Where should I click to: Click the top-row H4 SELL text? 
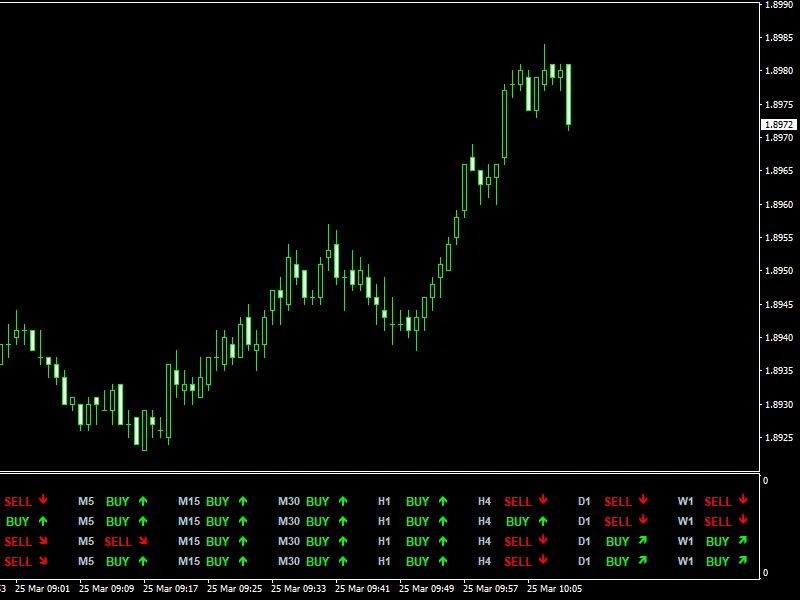518,502
